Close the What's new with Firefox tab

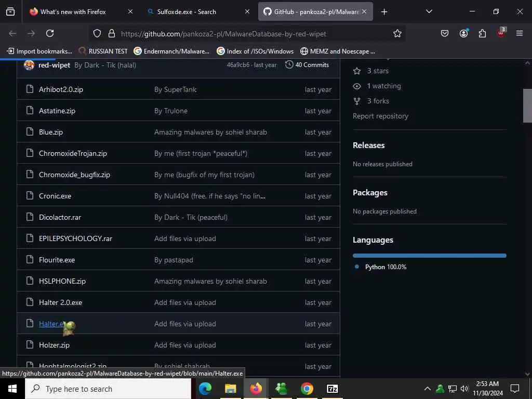[130, 11]
